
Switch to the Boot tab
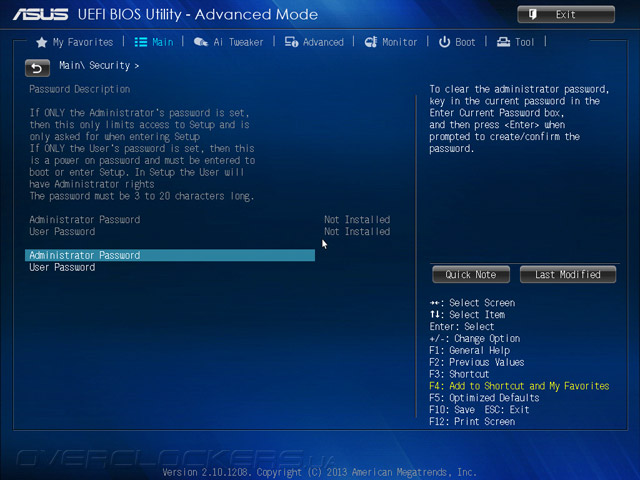[457, 42]
